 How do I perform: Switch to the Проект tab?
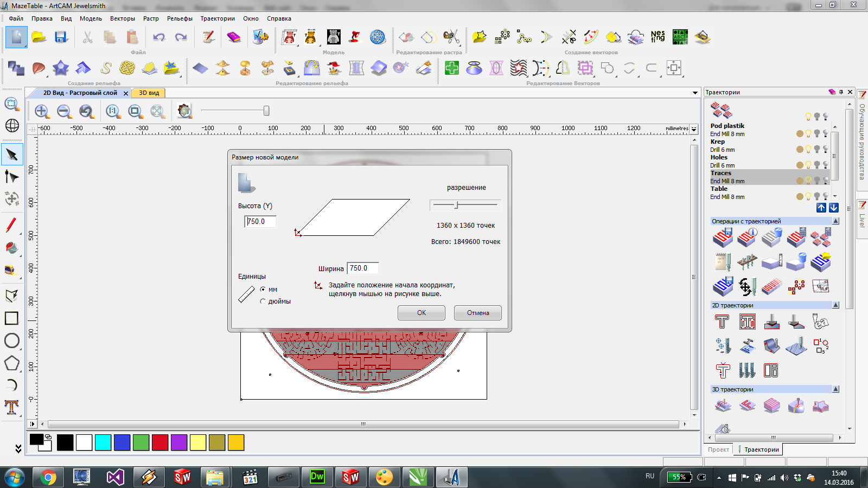718,450
